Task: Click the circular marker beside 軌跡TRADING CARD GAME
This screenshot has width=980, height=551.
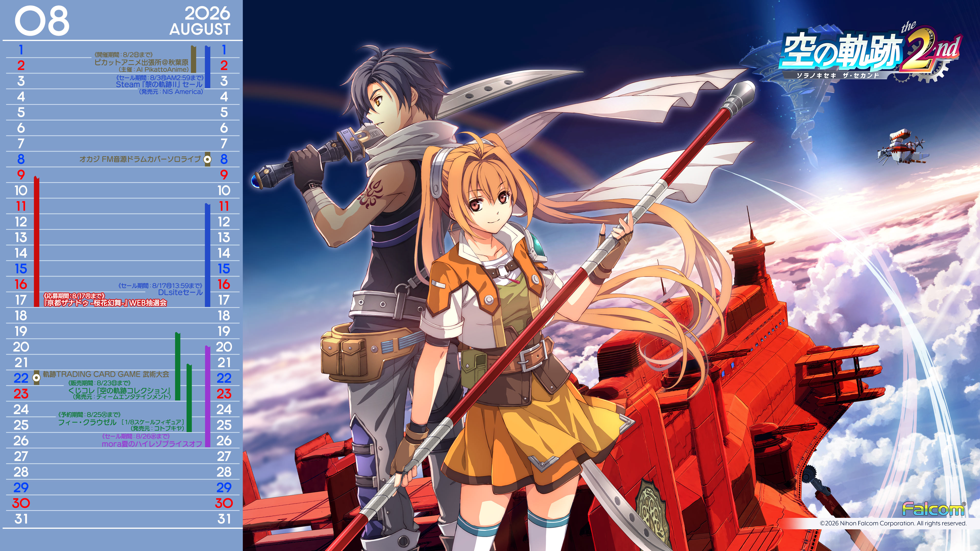Action: point(36,378)
